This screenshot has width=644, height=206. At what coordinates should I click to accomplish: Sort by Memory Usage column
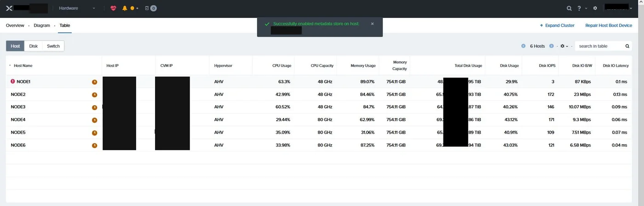coord(363,65)
